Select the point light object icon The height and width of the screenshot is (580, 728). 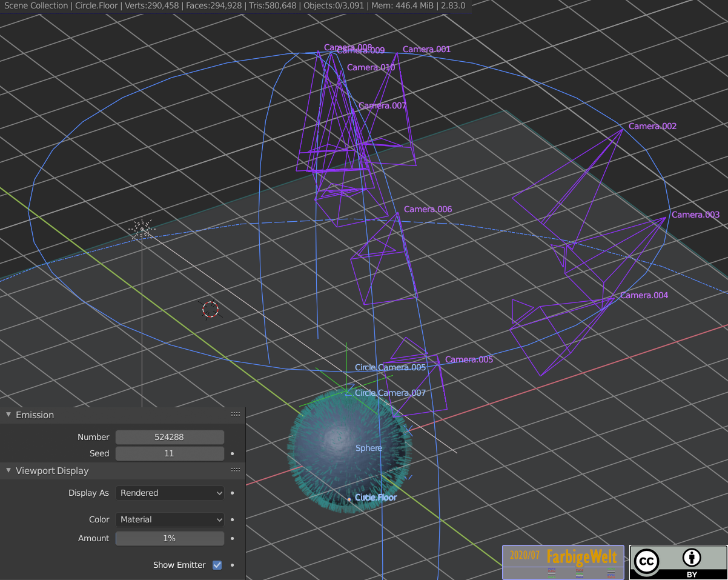(142, 228)
